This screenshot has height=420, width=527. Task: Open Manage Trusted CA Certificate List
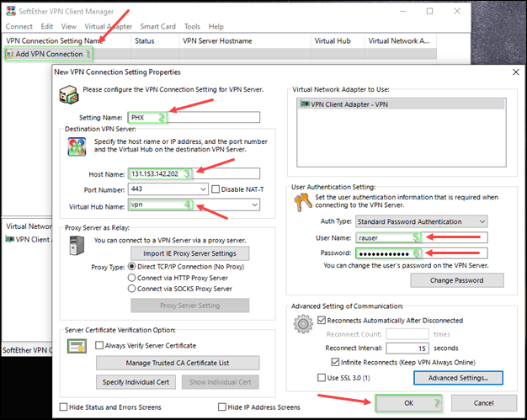pos(178,363)
